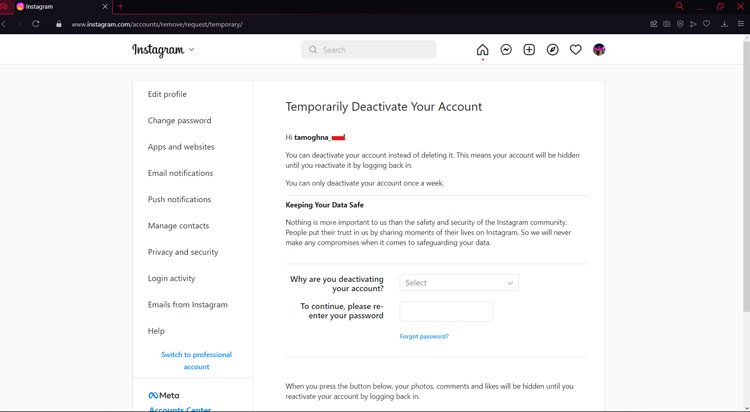Click the browser snapshot camera icon
The image size is (750, 412).
tap(667, 24)
